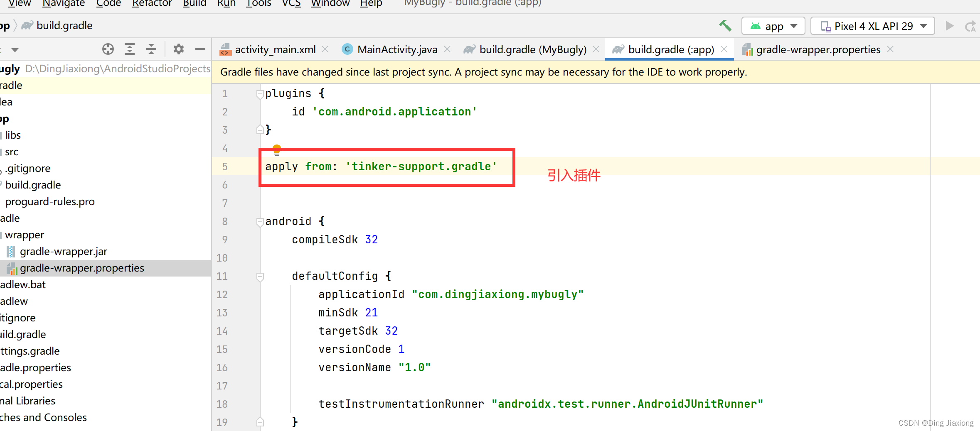Select wrapper folder in project tree

tap(25, 235)
